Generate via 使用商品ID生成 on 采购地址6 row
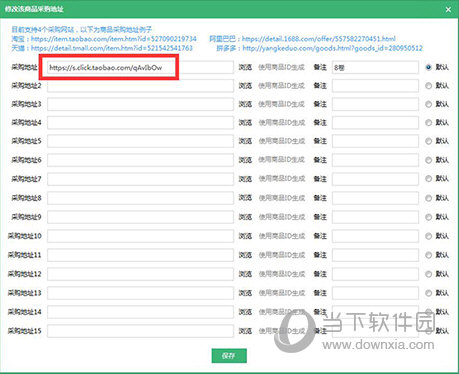Screen dimensions: 459x374 click(x=282, y=160)
